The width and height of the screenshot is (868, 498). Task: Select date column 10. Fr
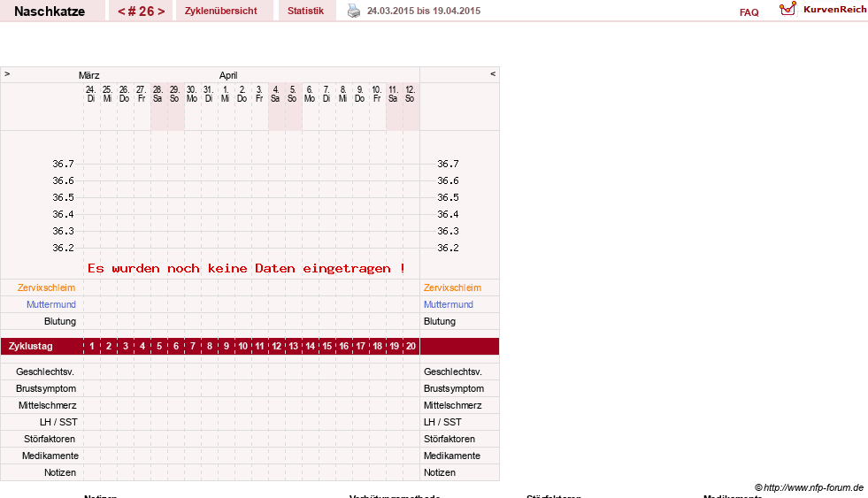376,94
